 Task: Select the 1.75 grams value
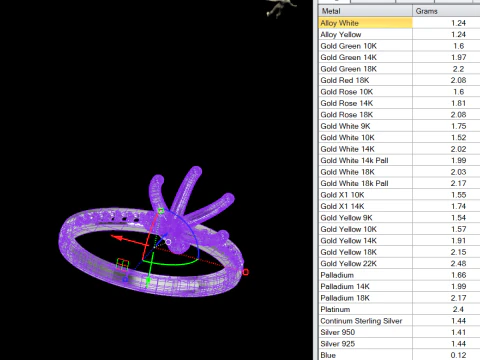(x=458, y=126)
